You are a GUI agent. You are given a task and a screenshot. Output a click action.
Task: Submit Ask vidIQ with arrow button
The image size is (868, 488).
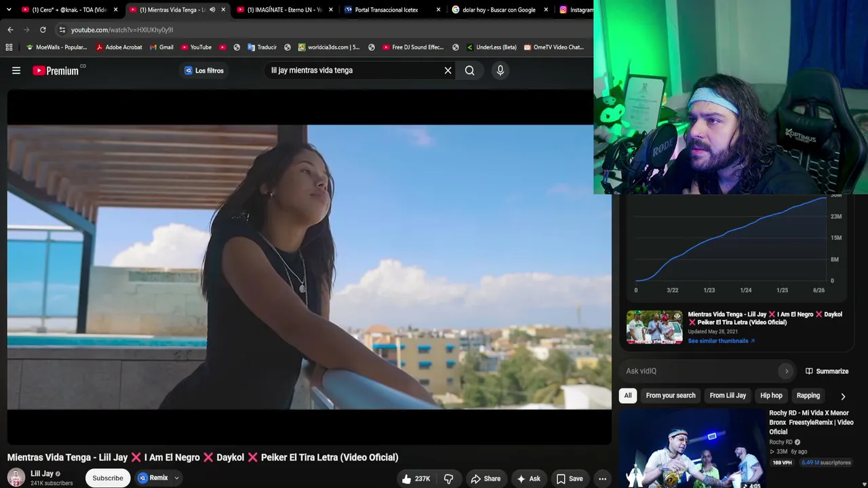pyautogui.click(x=787, y=371)
